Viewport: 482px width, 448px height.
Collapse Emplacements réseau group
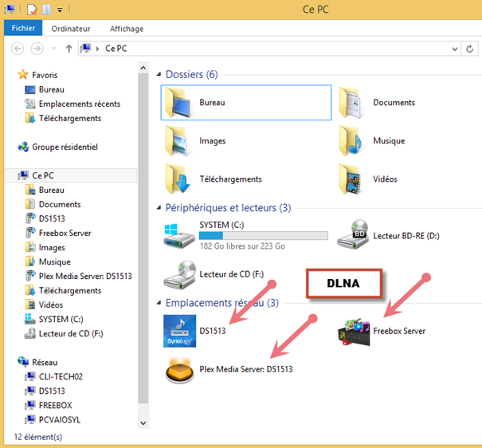[x=159, y=303]
